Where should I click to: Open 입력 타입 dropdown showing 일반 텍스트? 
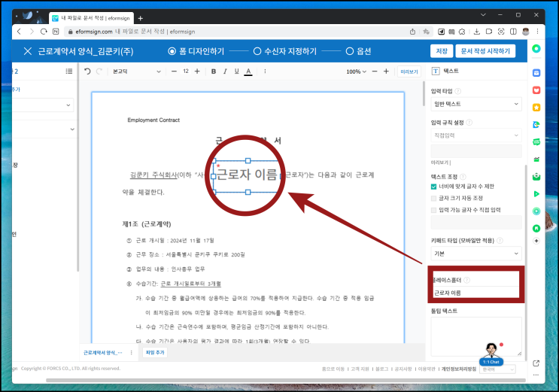point(476,104)
